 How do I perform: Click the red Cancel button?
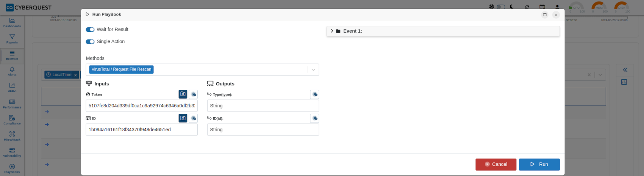[x=496, y=164]
